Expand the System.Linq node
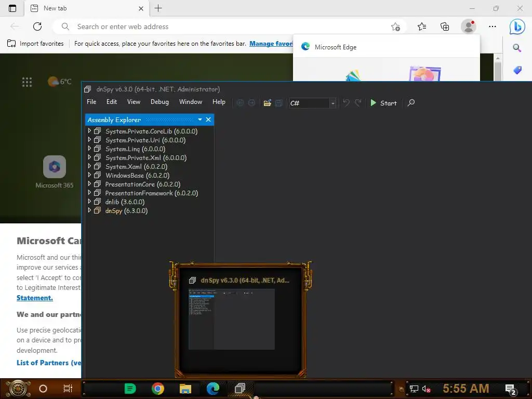The width and height of the screenshot is (532, 399). (89, 148)
